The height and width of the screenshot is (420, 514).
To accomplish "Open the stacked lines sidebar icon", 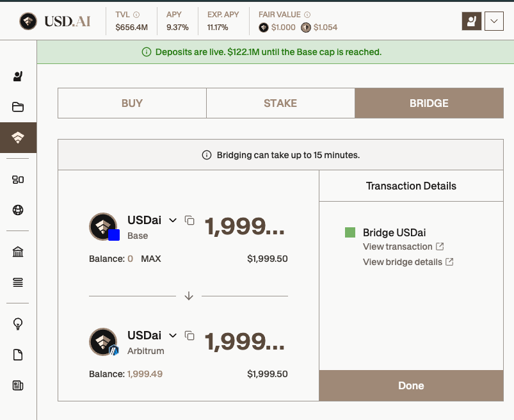I will (18, 282).
